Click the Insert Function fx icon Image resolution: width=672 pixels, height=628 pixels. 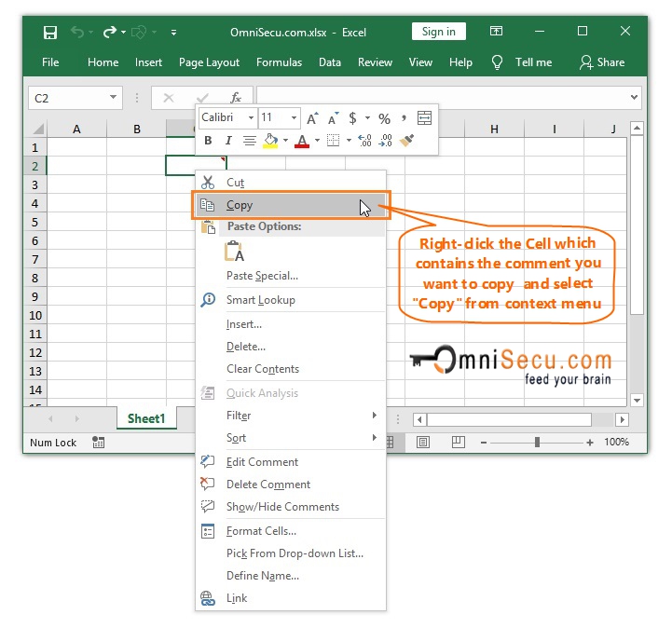(x=236, y=98)
